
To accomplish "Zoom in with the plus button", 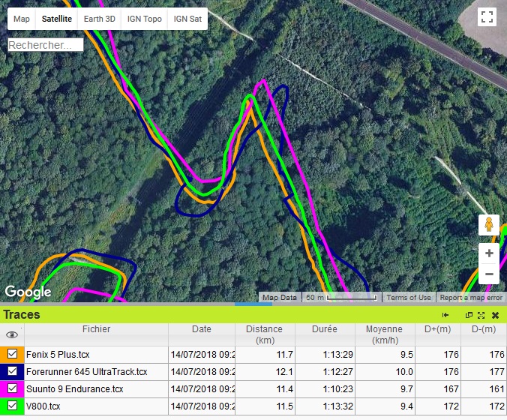I will (x=489, y=253).
